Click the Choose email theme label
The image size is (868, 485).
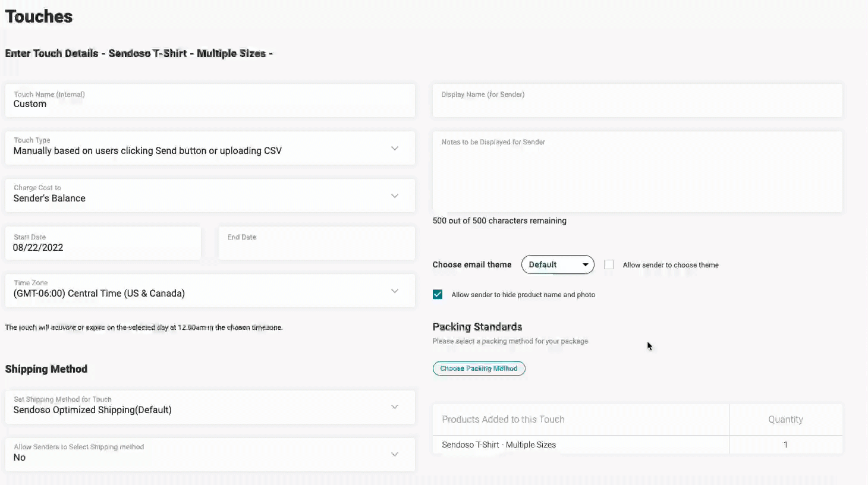(472, 264)
